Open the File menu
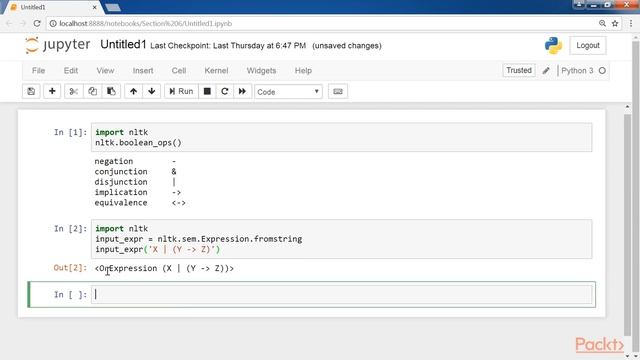 (x=38, y=71)
